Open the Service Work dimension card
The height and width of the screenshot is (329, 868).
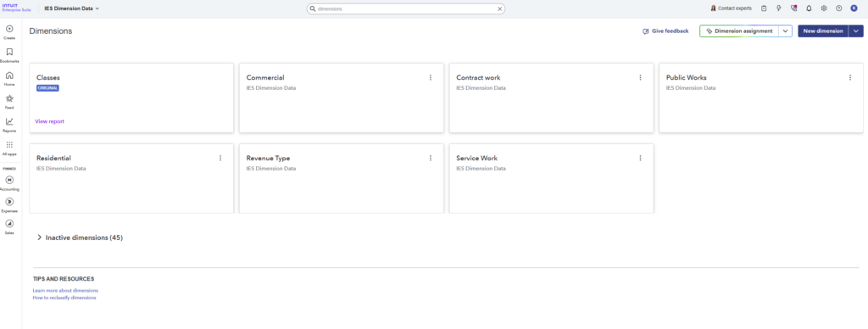click(x=551, y=178)
